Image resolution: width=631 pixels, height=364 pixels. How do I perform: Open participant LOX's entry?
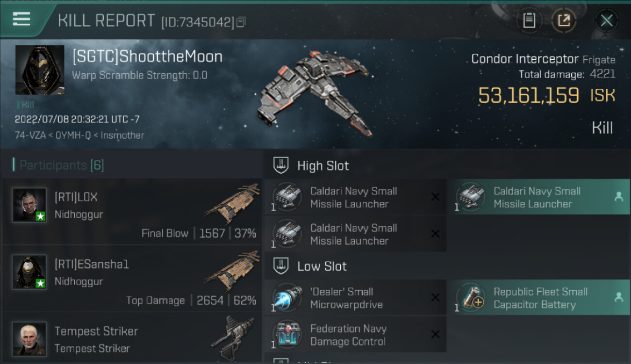132,212
